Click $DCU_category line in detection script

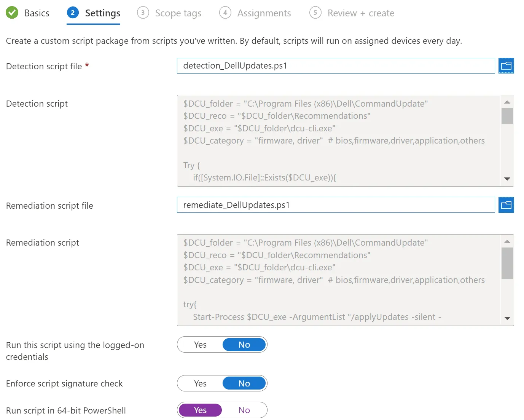pyautogui.click(x=334, y=141)
